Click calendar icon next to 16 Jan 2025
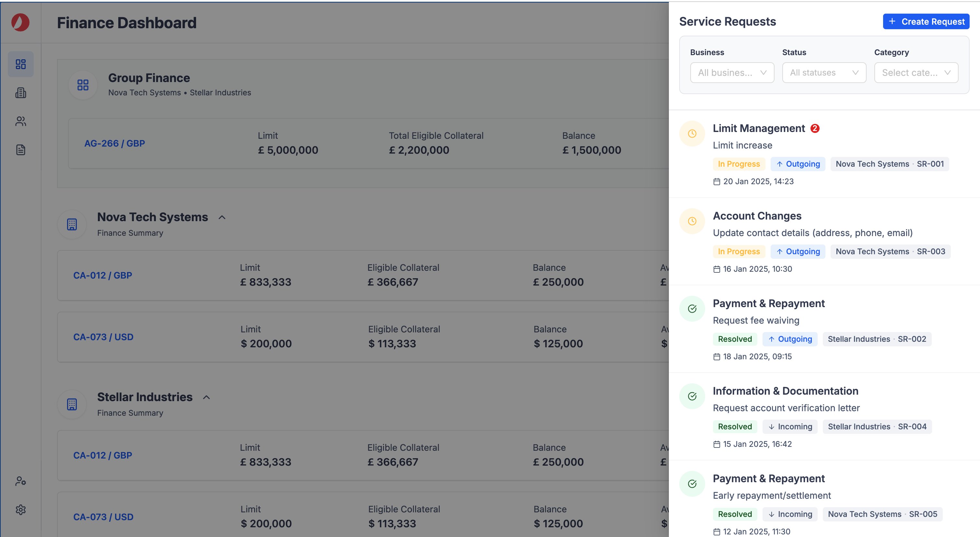This screenshot has height=537, width=980. pyautogui.click(x=717, y=269)
